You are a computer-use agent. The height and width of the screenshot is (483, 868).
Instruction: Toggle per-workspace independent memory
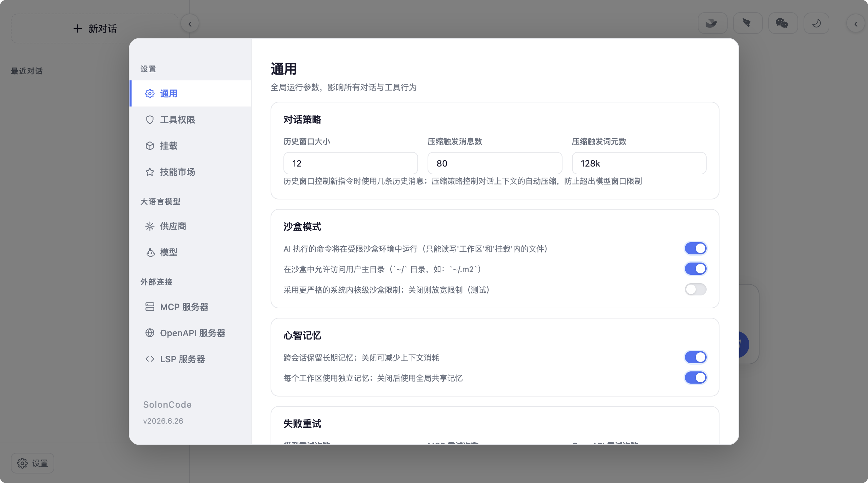pyautogui.click(x=695, y=378)
